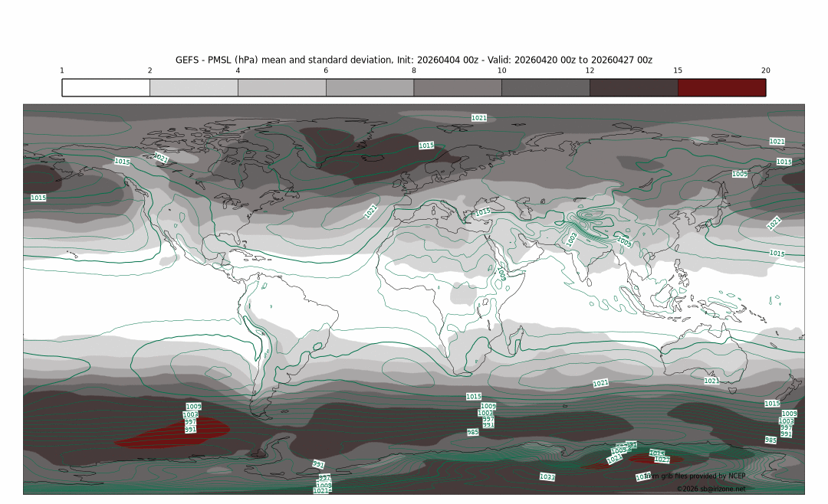
Task: Click the GEFS PMSL chart title
Action: (x=414, y=60)
